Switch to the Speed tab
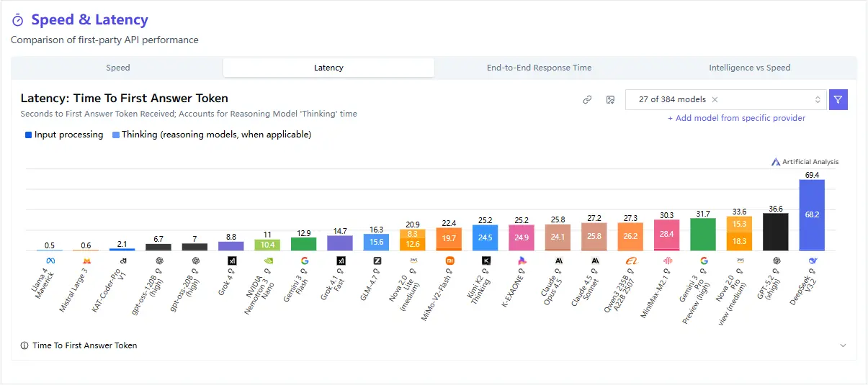Image resolution: width=868 pixels, height=385 pixels. 118,68
